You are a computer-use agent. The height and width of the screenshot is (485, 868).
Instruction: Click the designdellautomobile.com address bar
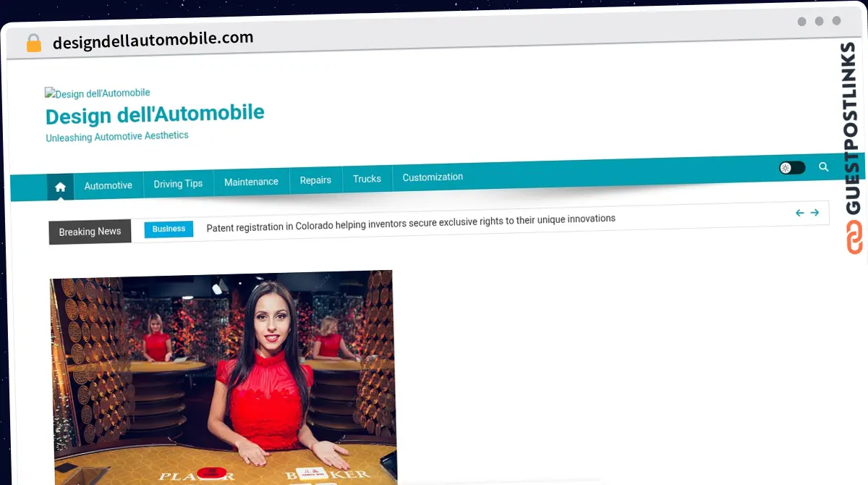point(153,41)
